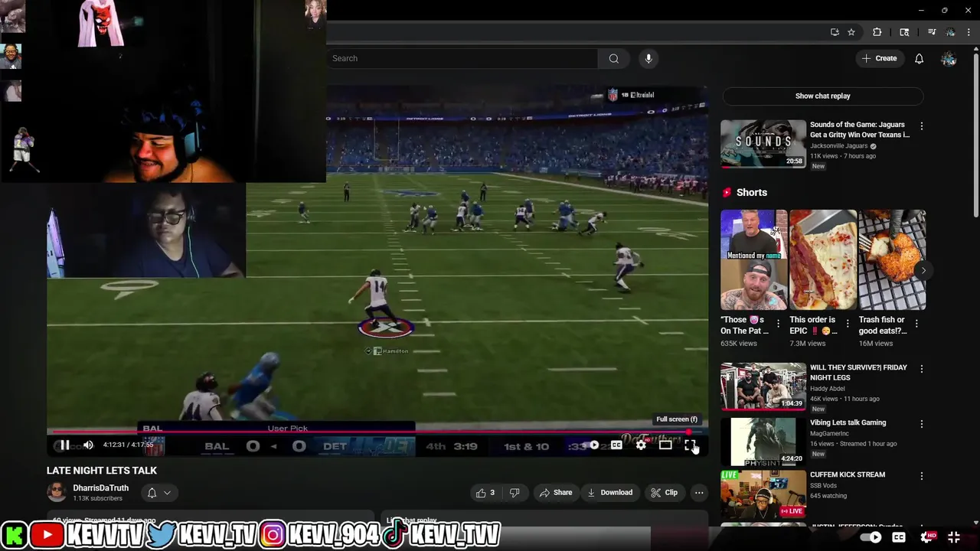
Task: Pause the video with the pause button
Action: pos(65,445)
